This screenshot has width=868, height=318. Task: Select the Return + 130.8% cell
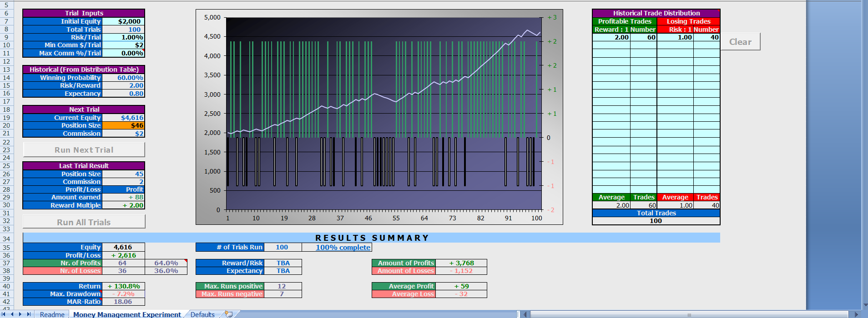pyautogui.click(x=123, y=286)
